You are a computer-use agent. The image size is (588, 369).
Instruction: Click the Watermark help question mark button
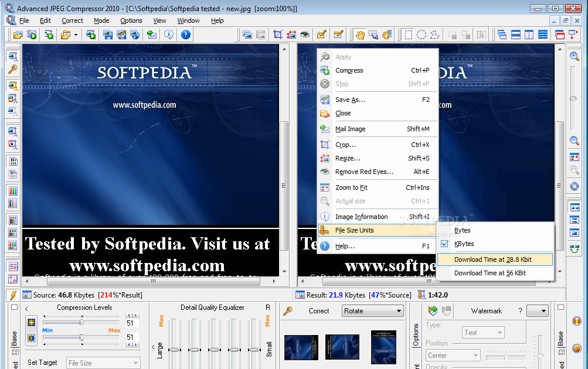pyautogui.click(x=520, y=310)
